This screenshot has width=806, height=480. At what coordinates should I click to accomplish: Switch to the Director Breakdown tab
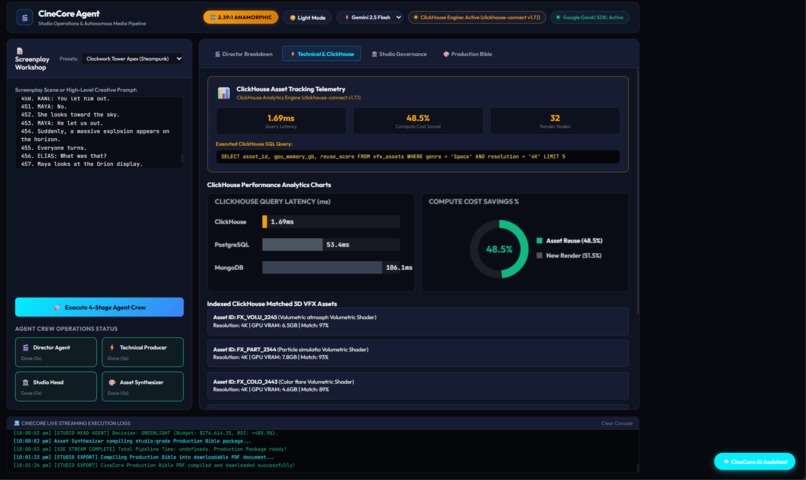pyautogui.click(x=244, y=54)
